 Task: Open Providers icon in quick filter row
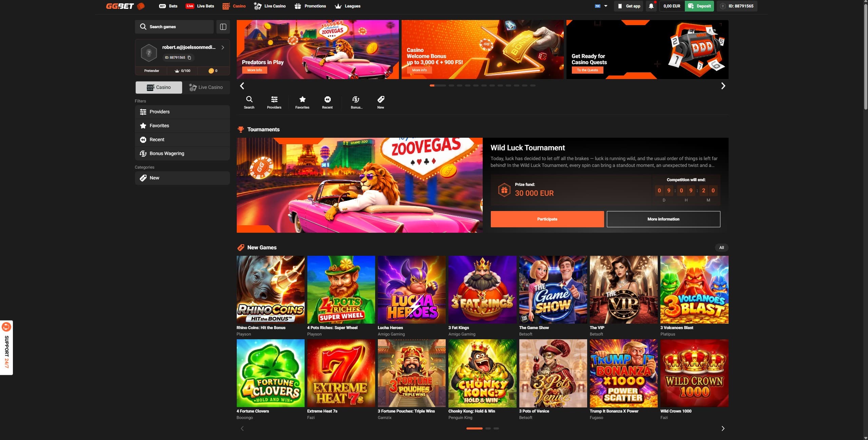pos(274,102)
